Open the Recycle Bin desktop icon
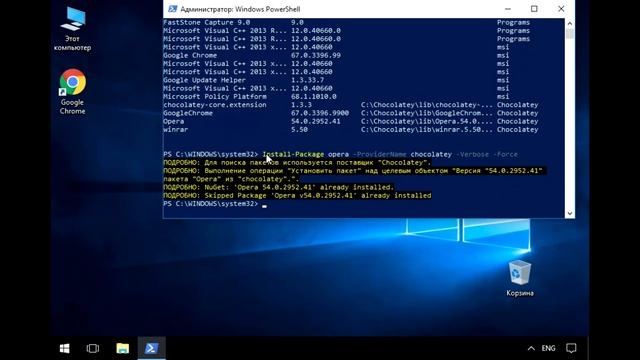This screenshot has width=640, height=360. point(520,278)
